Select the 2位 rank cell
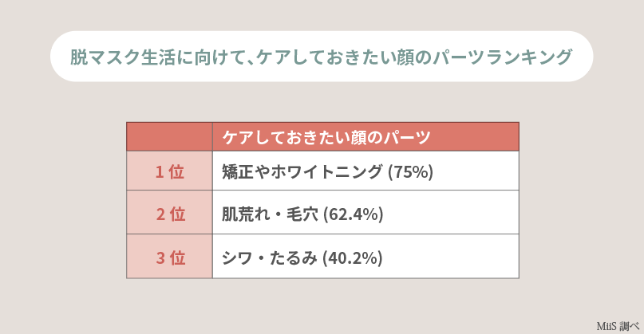 tap(169, 214)
